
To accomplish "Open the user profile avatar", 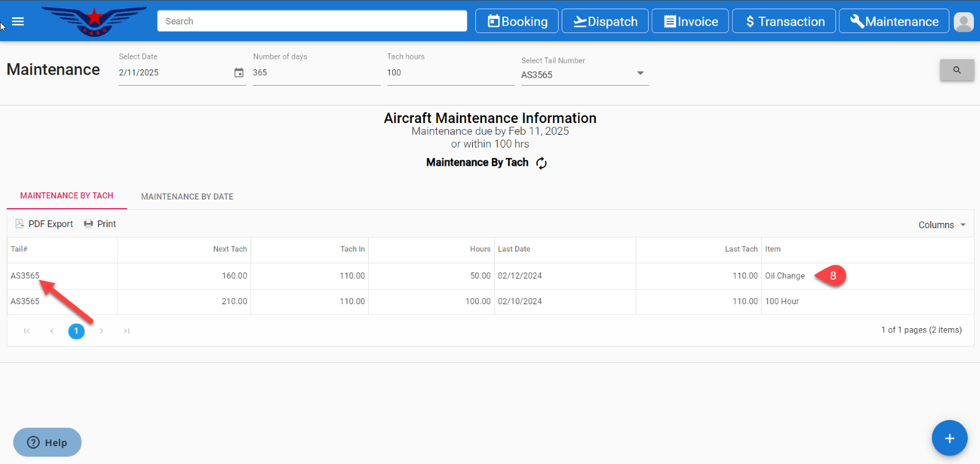I will [x=963, y=22].
